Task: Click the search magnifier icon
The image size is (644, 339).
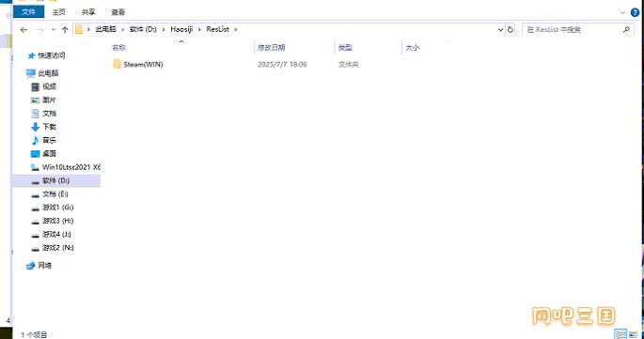Action: [626, 29]
